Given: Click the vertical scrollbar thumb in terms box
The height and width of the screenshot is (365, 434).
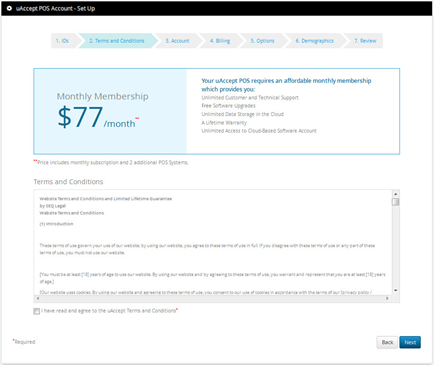Looking at the screenshot, I should 396,202.
